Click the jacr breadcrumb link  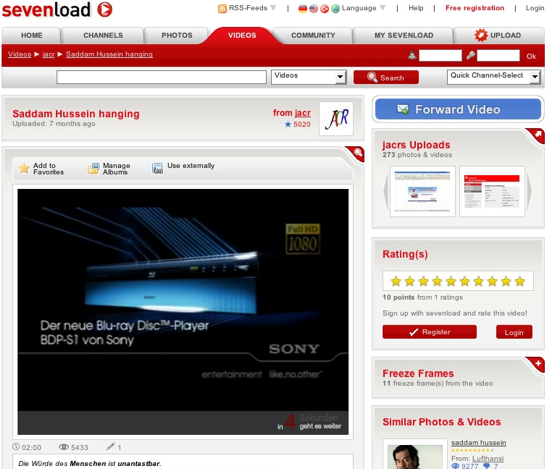tap(48, 54)
